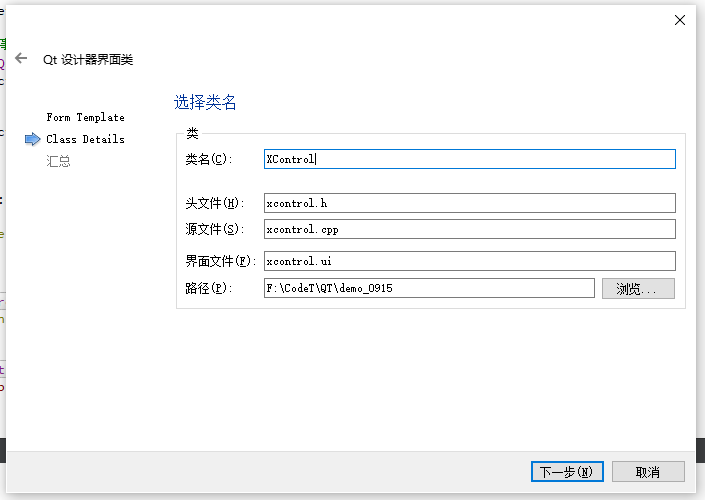Click the 路径(P) label

(x=209, y=288)
